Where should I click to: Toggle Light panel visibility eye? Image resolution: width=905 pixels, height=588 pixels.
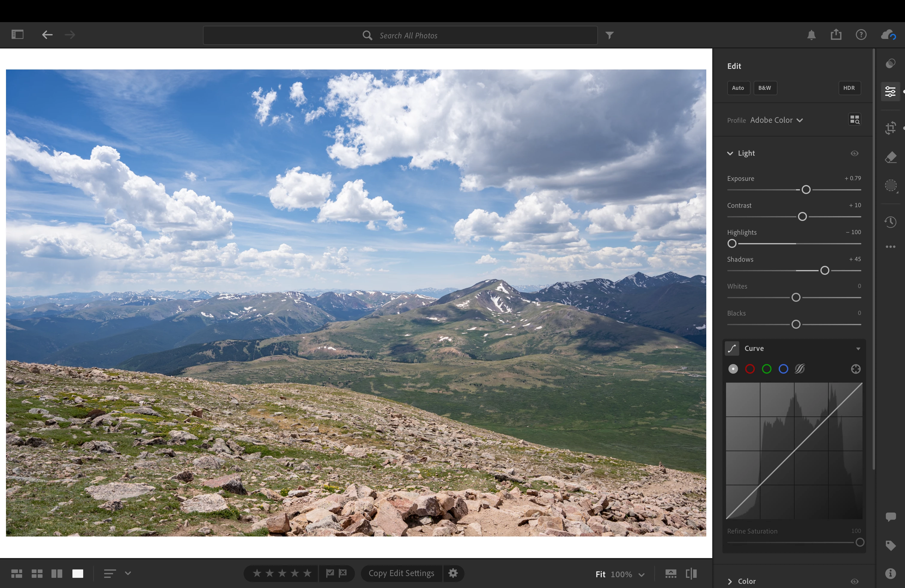pos(854,153)
